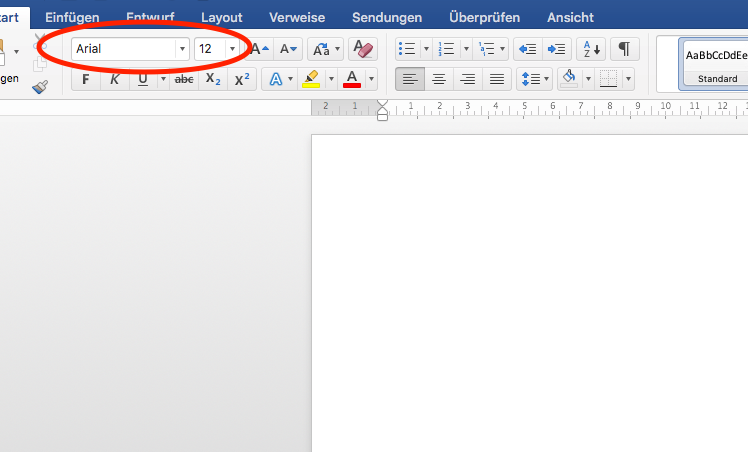Increase font size with A-up button
Viewport: 748px width, 452px height.
pos(260,49)
